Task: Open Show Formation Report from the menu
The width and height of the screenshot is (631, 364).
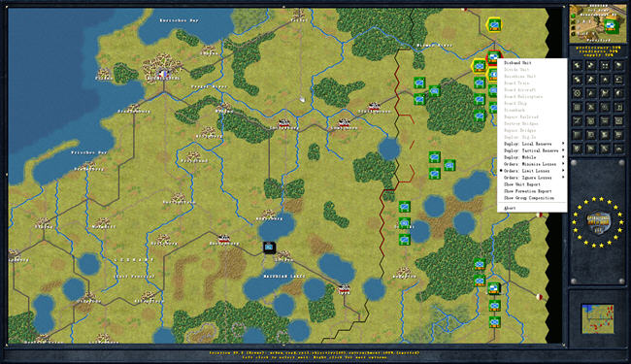Action: pyautogui.click(x=527, y=191)
